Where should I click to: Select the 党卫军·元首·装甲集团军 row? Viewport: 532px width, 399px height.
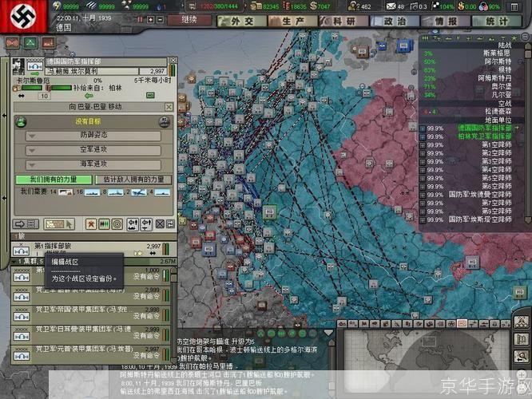tap(90, 355)
